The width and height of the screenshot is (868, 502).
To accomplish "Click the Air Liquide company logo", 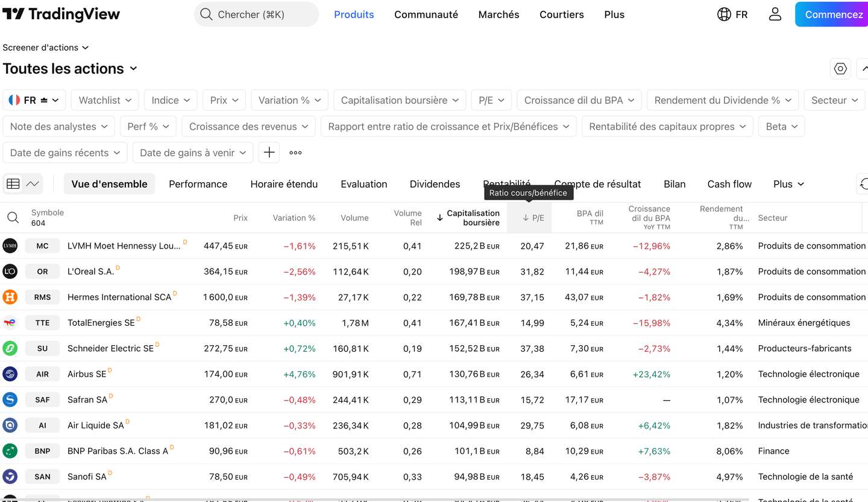I will 10,425.
